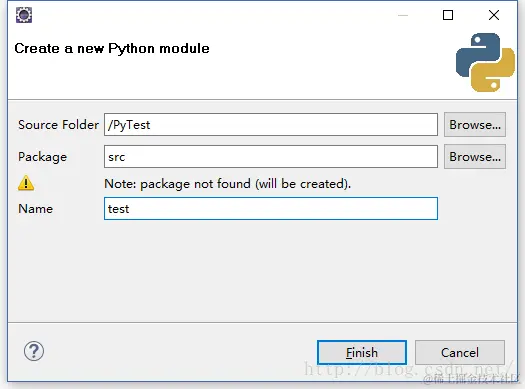Focus the Name field containing test
Image resolution: width=525 pixels, height=389 pixels.
pos(271,209)
